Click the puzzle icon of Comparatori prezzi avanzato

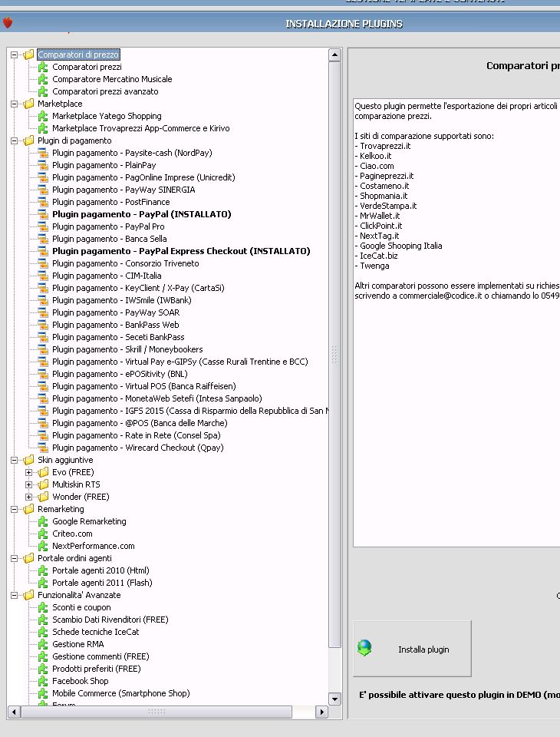(x=43, y=91)
